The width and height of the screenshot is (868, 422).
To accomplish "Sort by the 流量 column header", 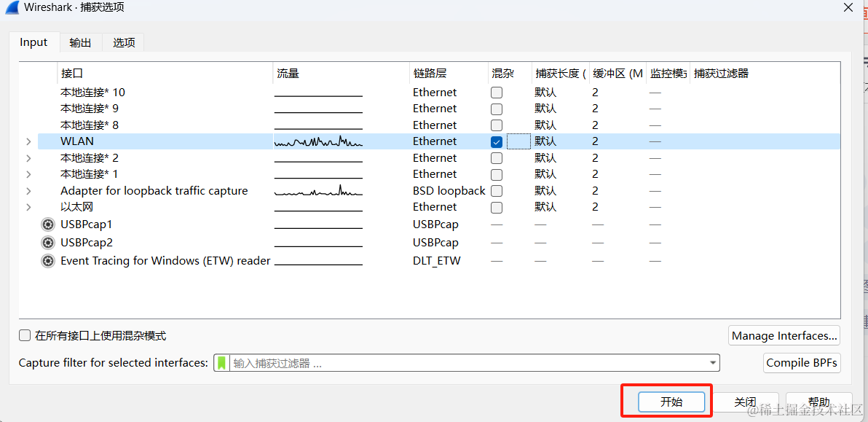I will pyautogui.click(x=342, y=73).
